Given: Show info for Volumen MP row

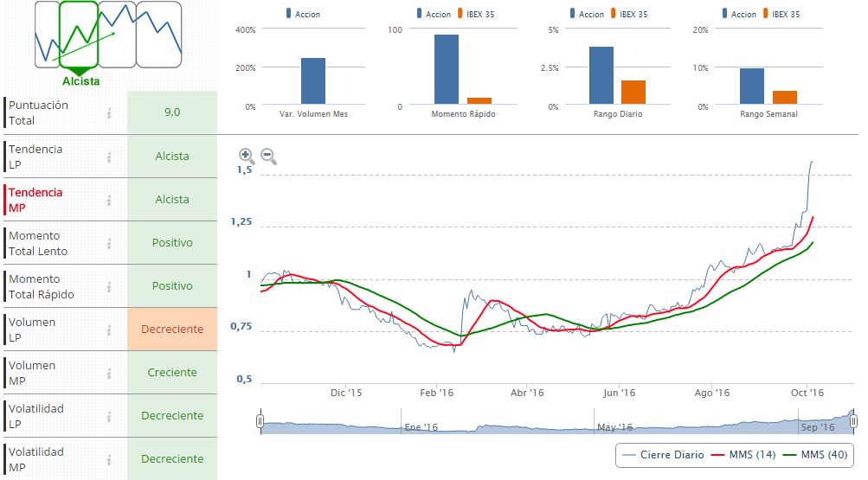Looking at the screenshot, I should (109, 373).
